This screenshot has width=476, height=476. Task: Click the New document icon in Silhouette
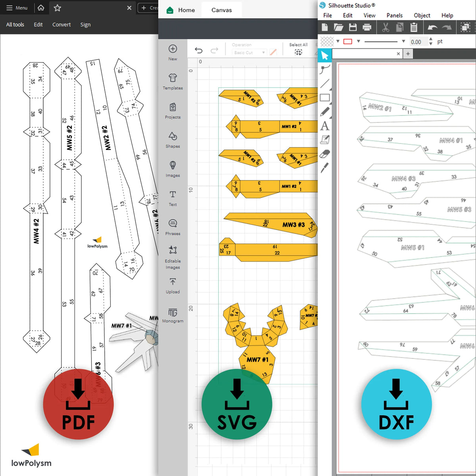pos(324,27)
